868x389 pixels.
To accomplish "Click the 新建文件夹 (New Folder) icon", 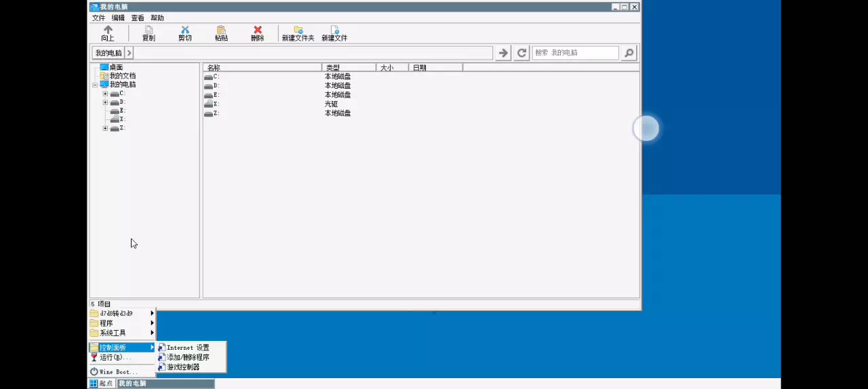I will (298, 30).
